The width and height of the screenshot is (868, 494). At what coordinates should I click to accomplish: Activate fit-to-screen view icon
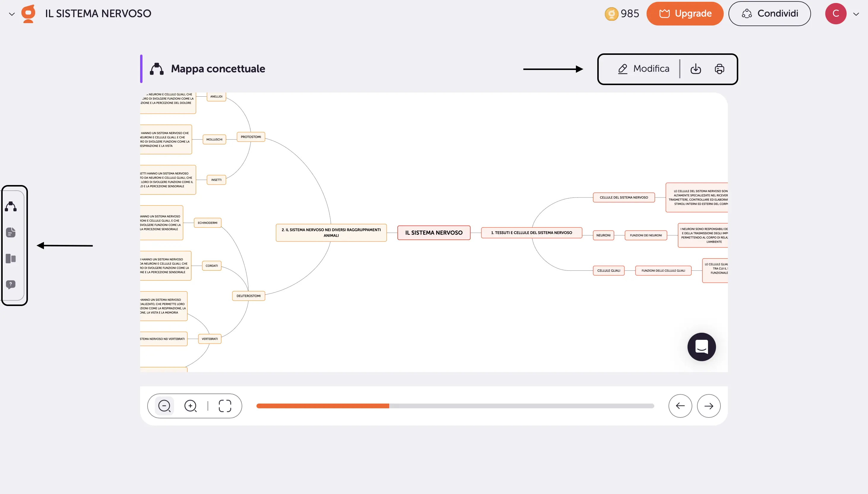click(224, 406)
